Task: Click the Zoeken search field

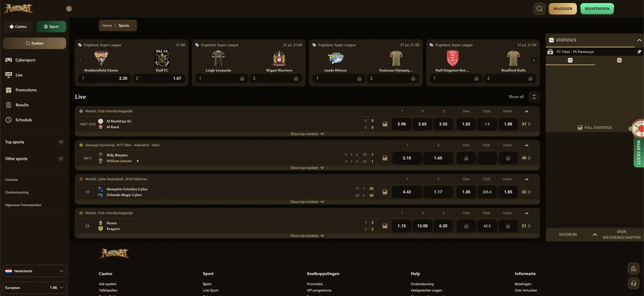Action: pos(35,43)
